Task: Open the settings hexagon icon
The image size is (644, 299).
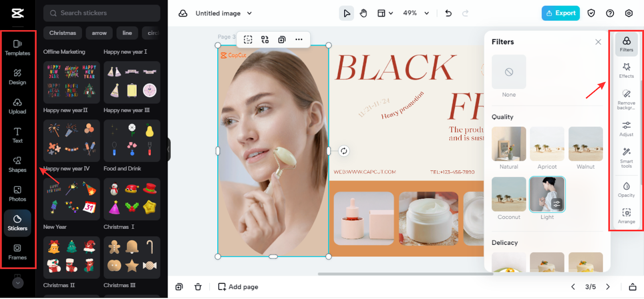Action: 629,14
